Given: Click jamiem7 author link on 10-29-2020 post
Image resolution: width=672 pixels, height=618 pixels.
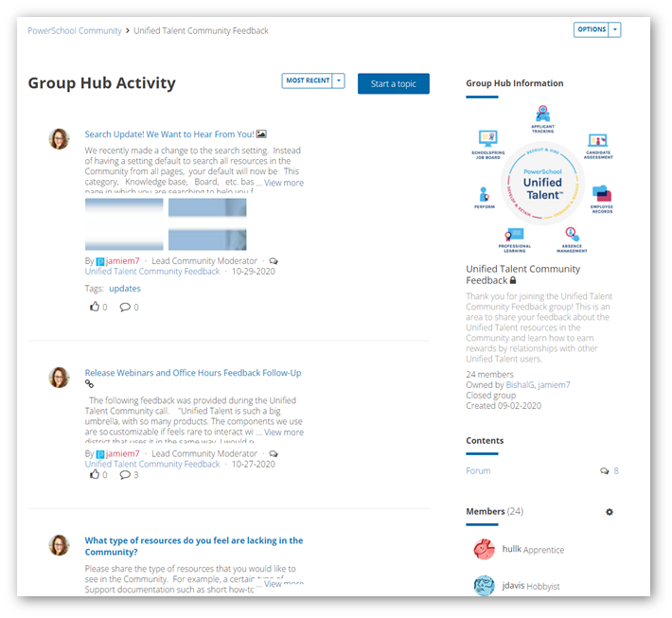Looking at the screenshot, I should point(123,260).
